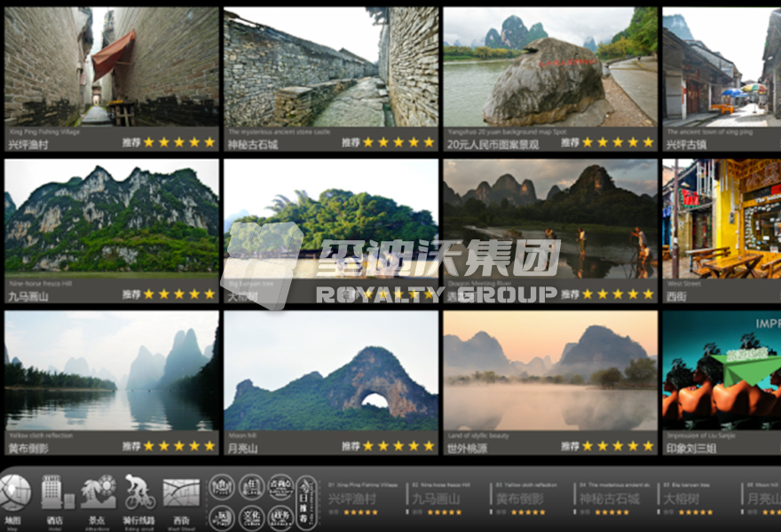Viewport: 781px width, 532px height.
Task: Click the round Live (住) icon
Action: 252,487
